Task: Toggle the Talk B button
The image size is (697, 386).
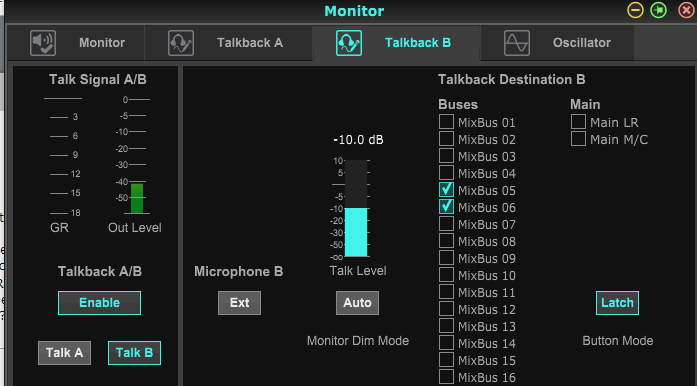Action: point(134,353)
